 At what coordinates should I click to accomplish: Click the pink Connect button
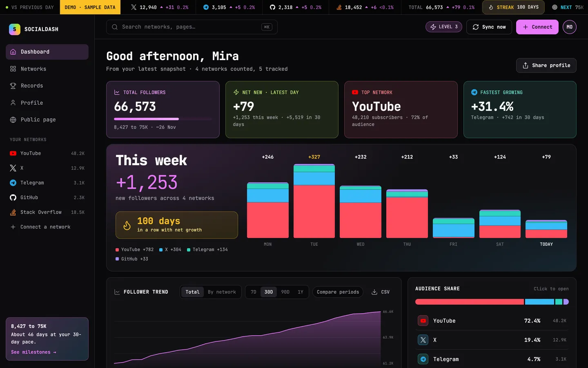(537, 27)
